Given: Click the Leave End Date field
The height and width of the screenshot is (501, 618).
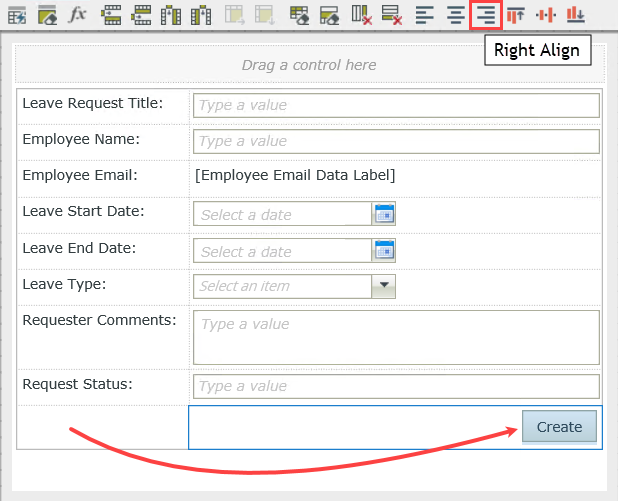Looking at the screenshot, I should click(283, 251).
